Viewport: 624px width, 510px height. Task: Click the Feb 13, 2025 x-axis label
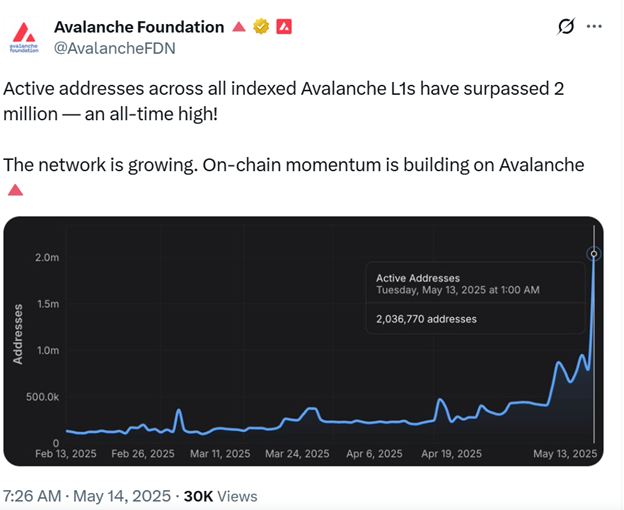(x=66, y=454)
